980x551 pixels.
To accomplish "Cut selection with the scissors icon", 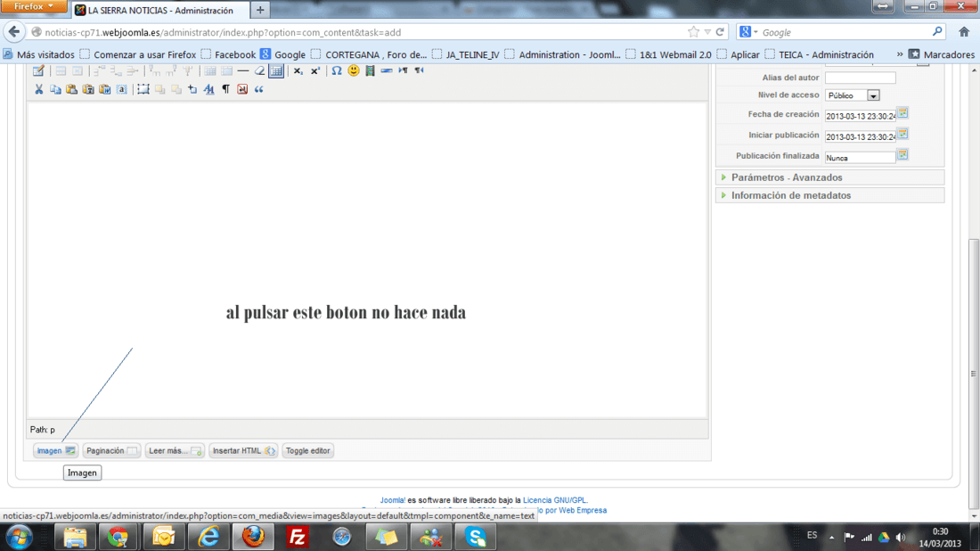I will 38,89.
